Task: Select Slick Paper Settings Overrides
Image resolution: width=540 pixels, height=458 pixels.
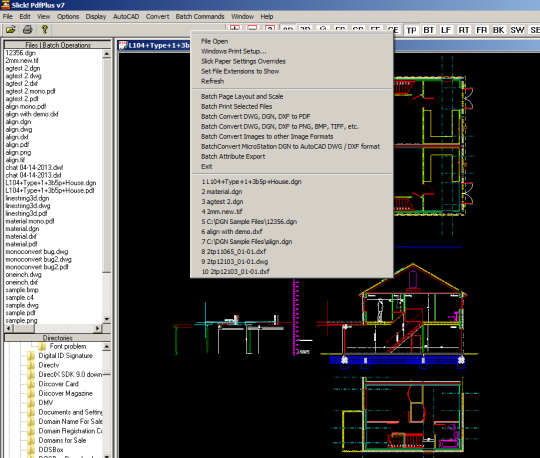Action: [x=243, y=61]
